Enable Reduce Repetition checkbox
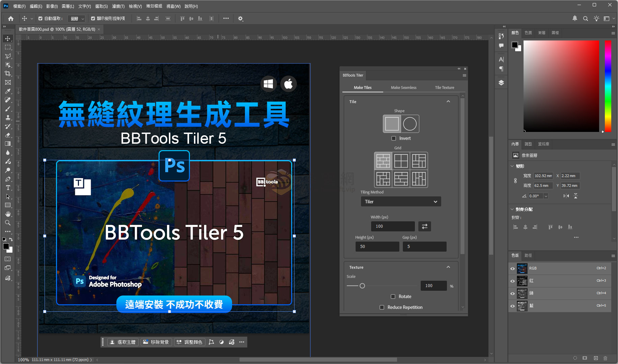Image resolution: width=618 pixels, height=364 pixels. [x=382, y=307]
